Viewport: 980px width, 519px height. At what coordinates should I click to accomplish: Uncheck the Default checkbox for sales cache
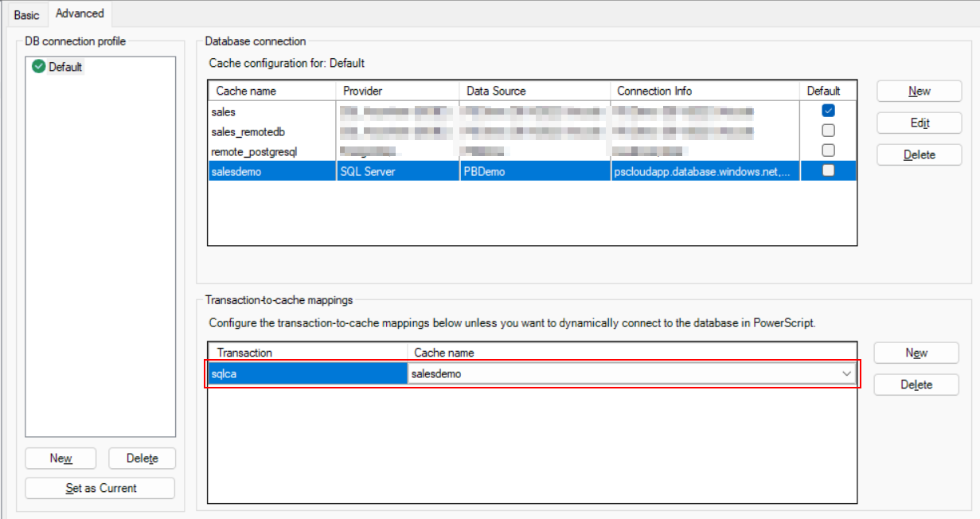coord(828,111)
